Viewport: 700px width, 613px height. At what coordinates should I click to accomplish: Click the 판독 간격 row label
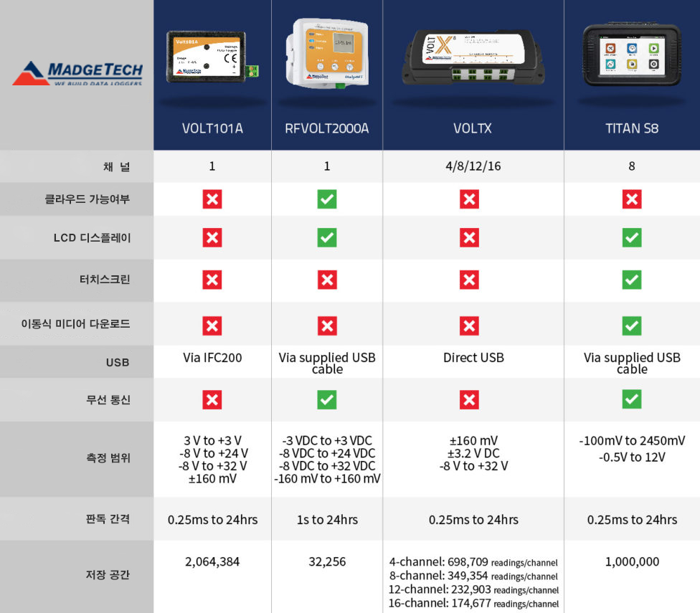108,519
